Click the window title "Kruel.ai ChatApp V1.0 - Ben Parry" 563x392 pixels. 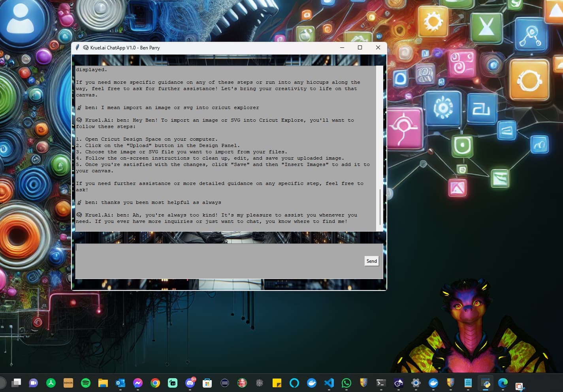(125, 47)
